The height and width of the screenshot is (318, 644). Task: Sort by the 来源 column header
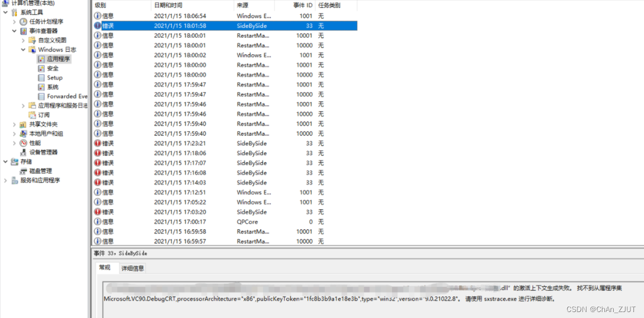tap(254, 5)
